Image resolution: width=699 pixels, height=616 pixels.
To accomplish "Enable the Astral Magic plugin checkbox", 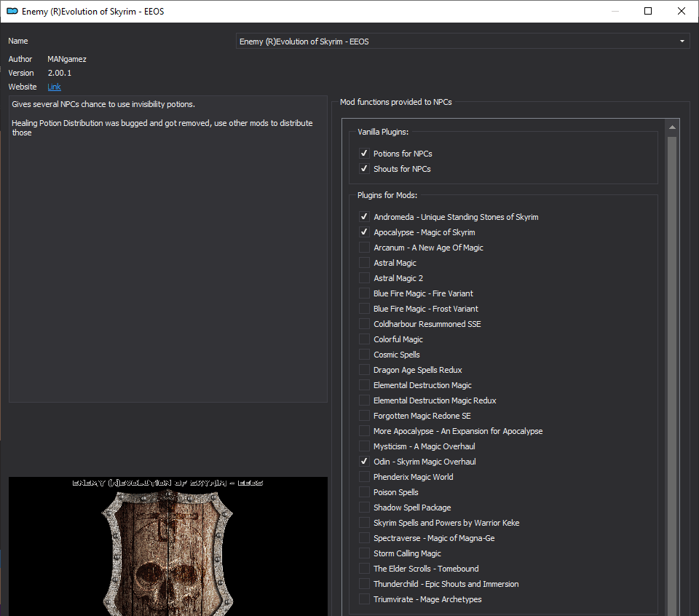I will 364,263.
